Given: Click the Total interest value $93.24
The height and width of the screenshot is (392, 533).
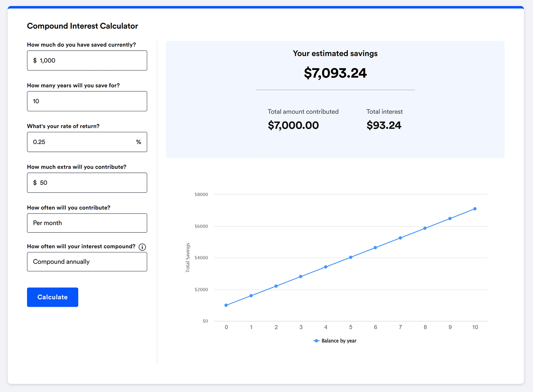Looking at the screenshot, I should click(384, 125).
